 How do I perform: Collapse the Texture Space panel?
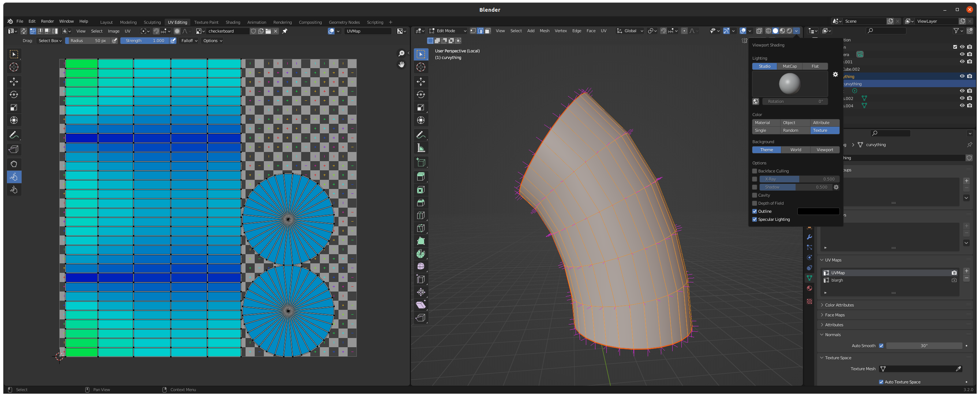(x=838, y=358)
